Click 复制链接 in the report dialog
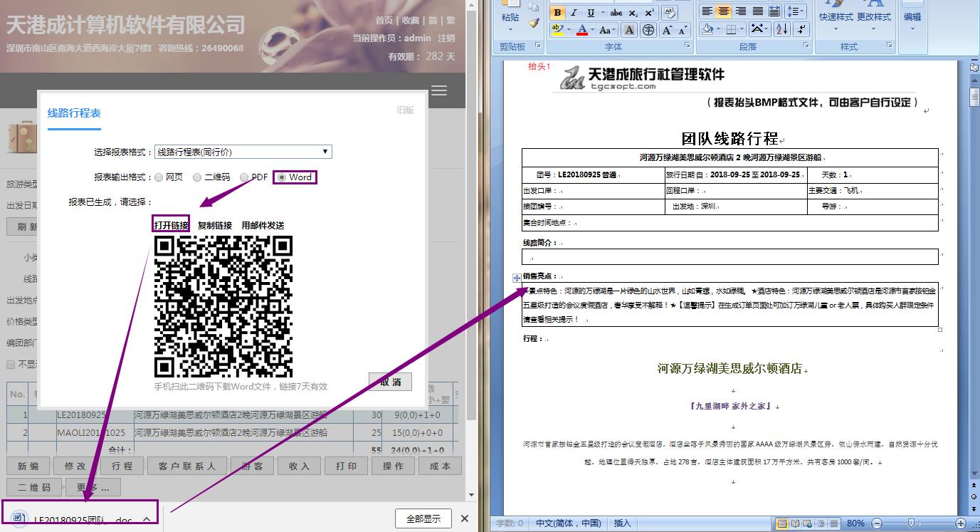Viewport: 980px width, 532px height. [215, 225]
